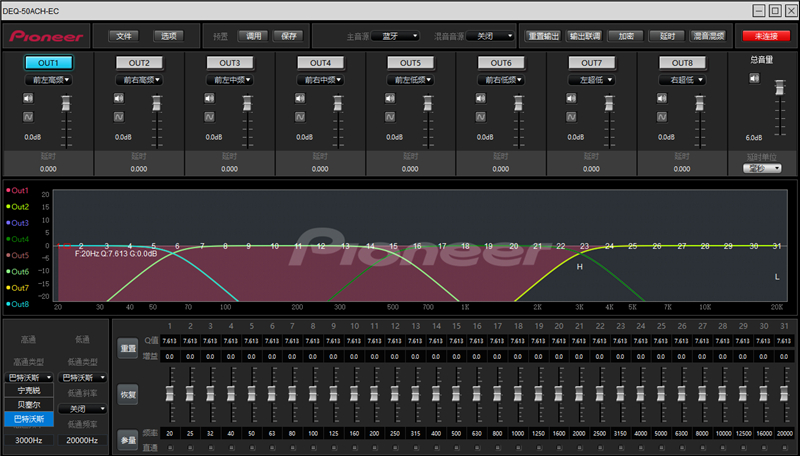Mute the OUT5 channel speaker icon
Image resolution: width=800 pixels, height=456 pixels.
tap(390, 98)
